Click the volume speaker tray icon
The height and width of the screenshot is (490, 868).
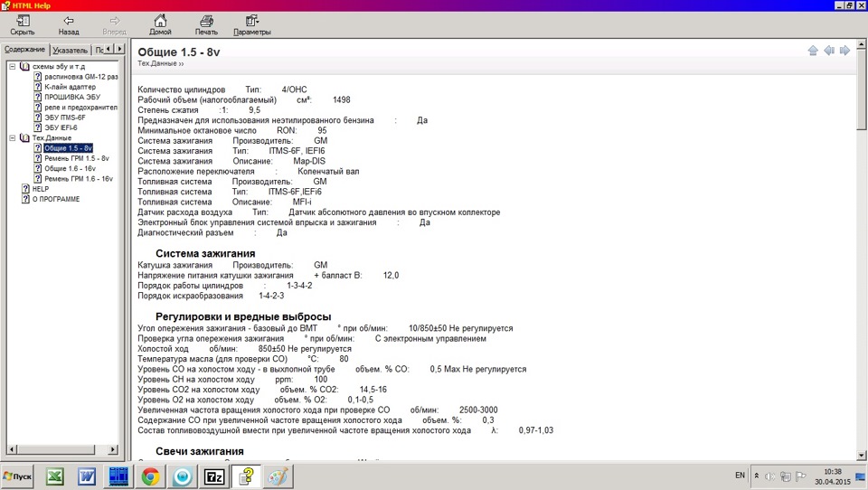pos(769,476)
